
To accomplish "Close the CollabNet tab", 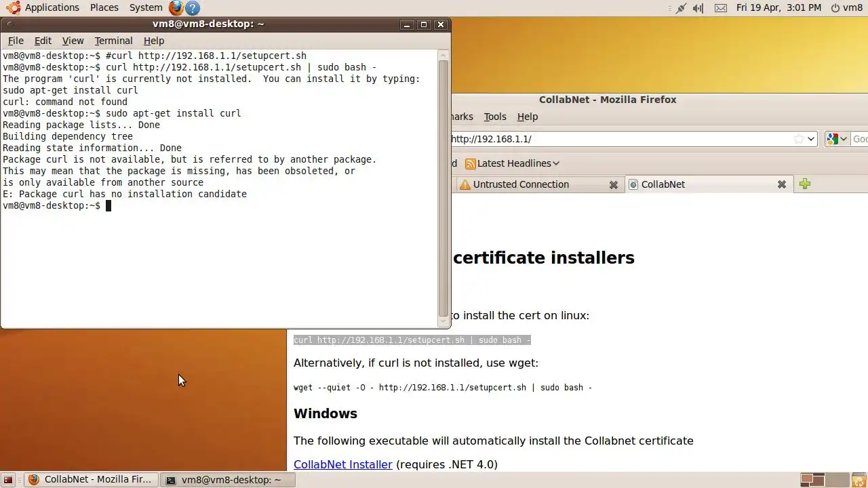I will tap(781, 184).
